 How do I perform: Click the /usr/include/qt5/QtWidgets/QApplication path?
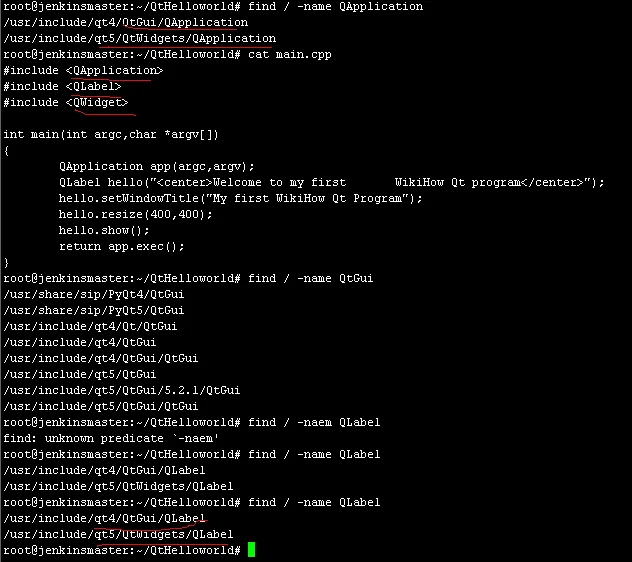[x=140, y=39]
